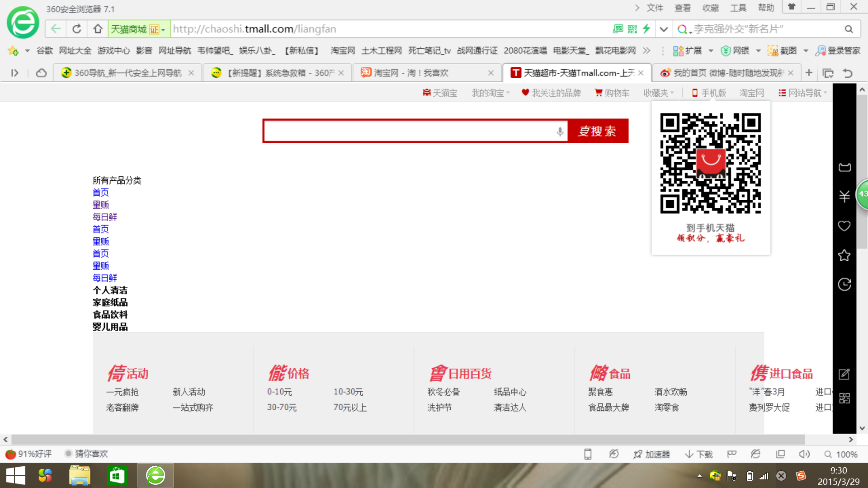Reload the page with the refresh icon
Viewport: 868px width, 488px height.
tap(77, 29)
